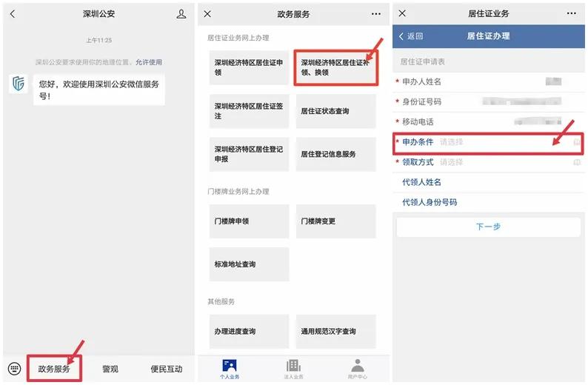The height and width of the screenshot is (385, 588).
Task: Click the 居住证申请表 heading
Action: [422, 62]
